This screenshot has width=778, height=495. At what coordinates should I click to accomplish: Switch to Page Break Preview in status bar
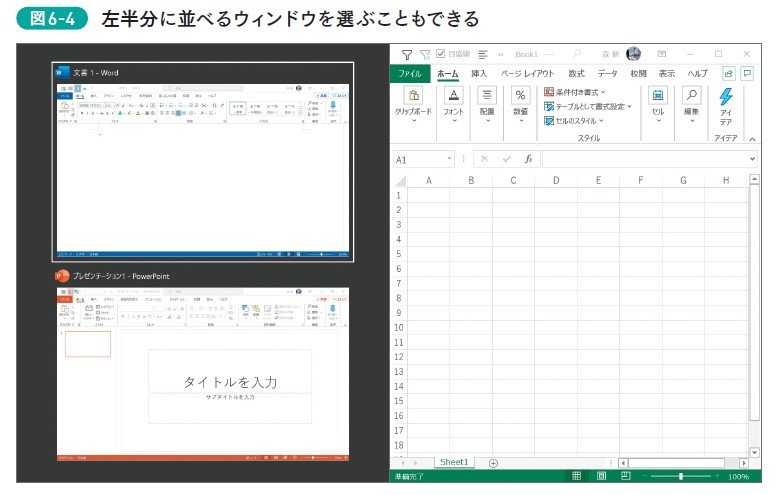coord(626,476)
